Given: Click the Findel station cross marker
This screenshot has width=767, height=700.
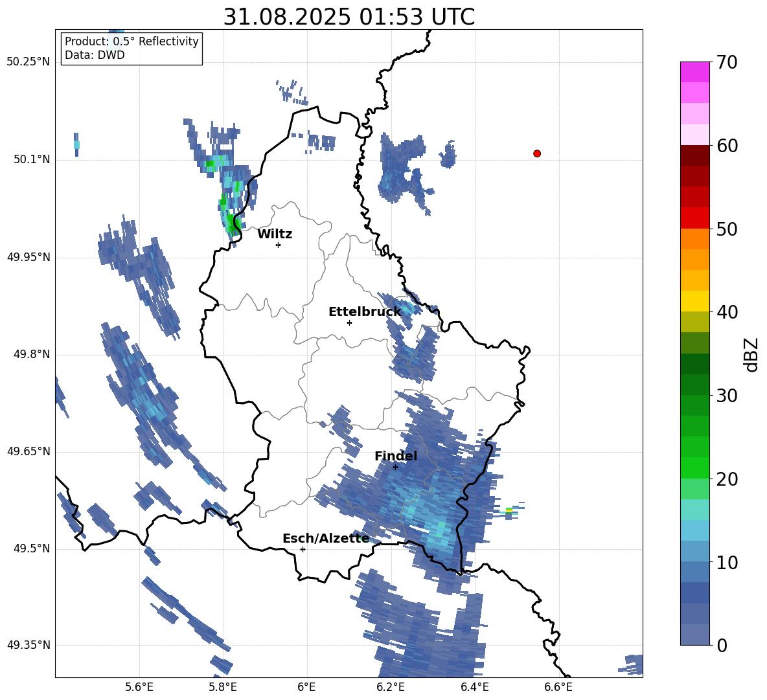Looking at the screenshot, I should pos(395,467).
